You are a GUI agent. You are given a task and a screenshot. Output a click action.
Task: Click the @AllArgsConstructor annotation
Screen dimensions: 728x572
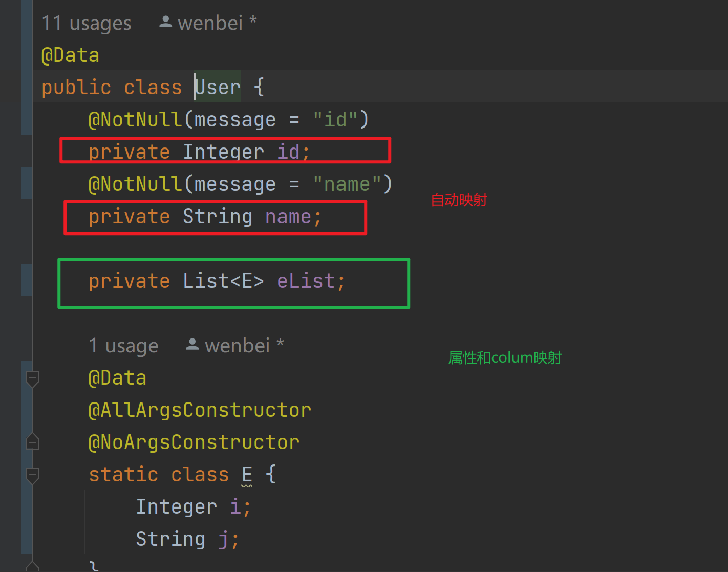coord(200,410)
